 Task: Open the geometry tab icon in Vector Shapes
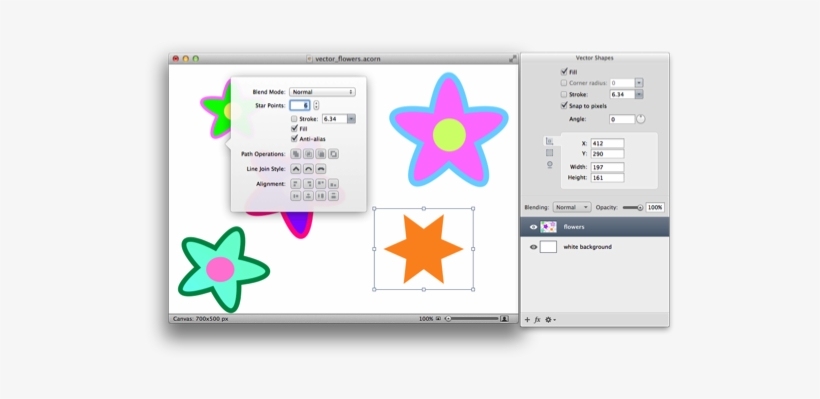pos(549,141)
